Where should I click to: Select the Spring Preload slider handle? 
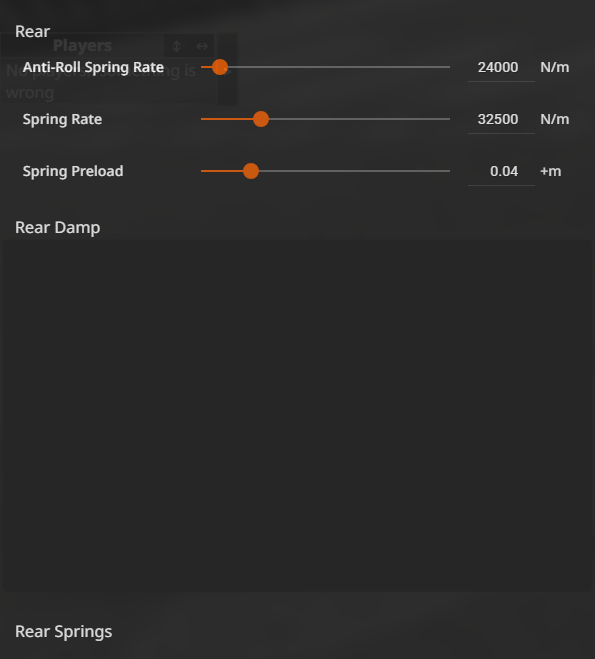coord(251,171)
